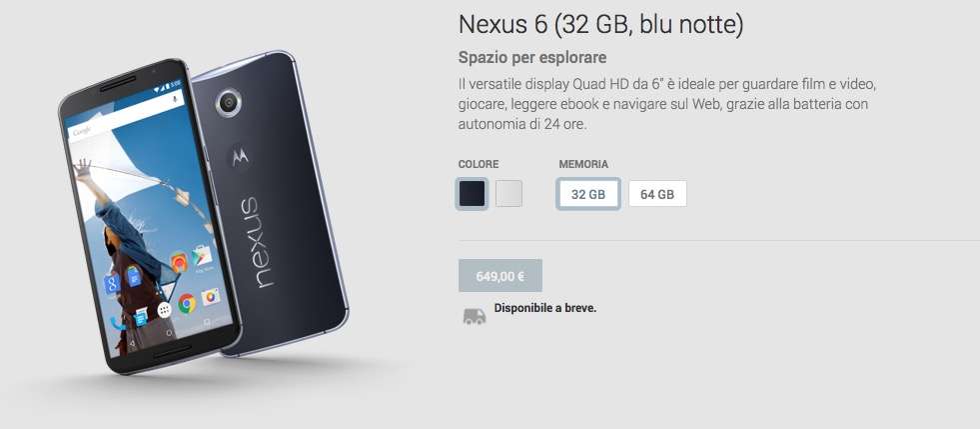Select the 64 GB memory option

(657, 194)
